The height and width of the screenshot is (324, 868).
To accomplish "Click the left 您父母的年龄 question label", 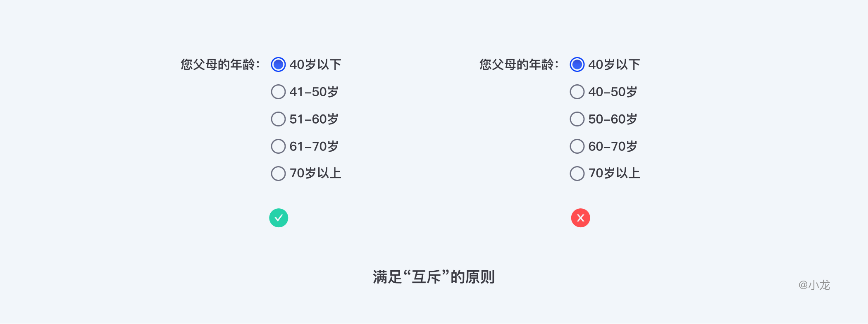I will pyautogui.click(x=219, y=64).
